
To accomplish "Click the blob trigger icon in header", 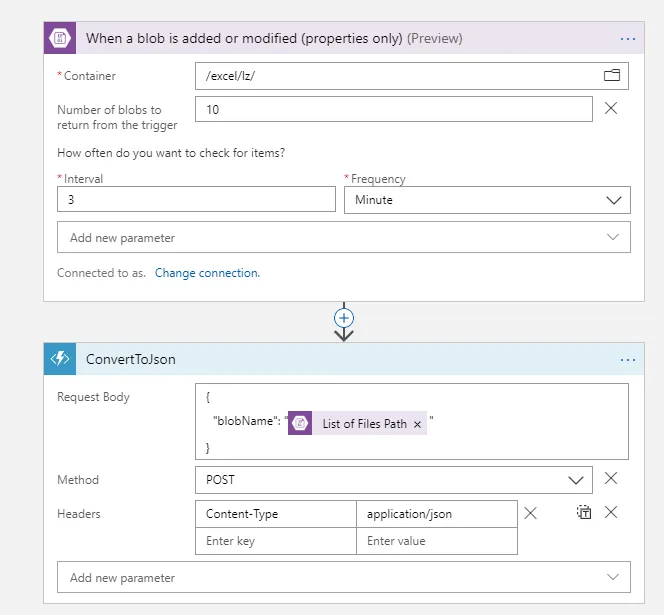I will click(60, 38).
